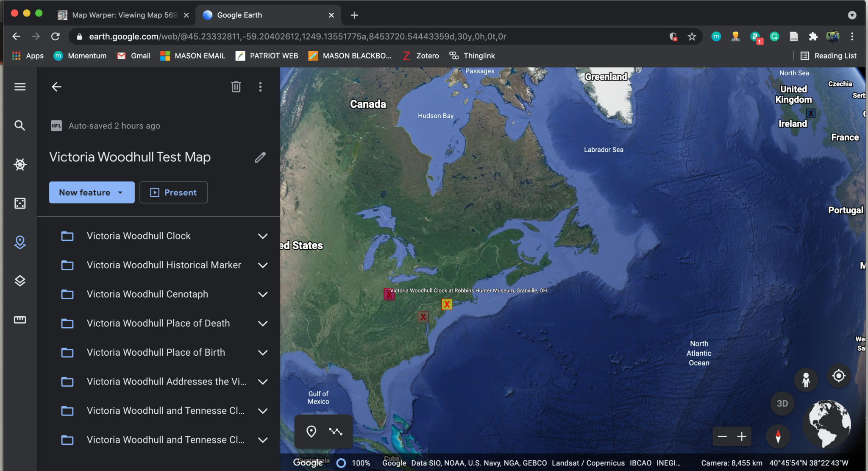Click the back arrow to navigate project
868x471 pixels.
coord(56,86)
